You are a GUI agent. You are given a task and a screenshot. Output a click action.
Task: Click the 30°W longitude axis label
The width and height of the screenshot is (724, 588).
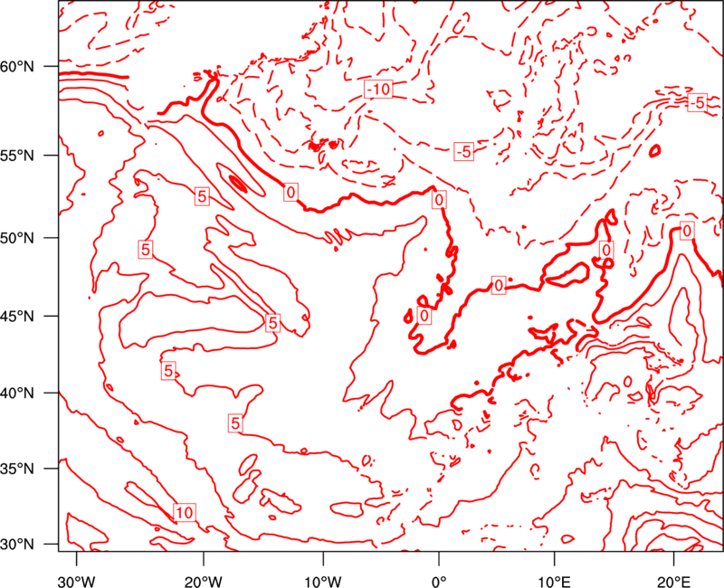pos(76,581)
